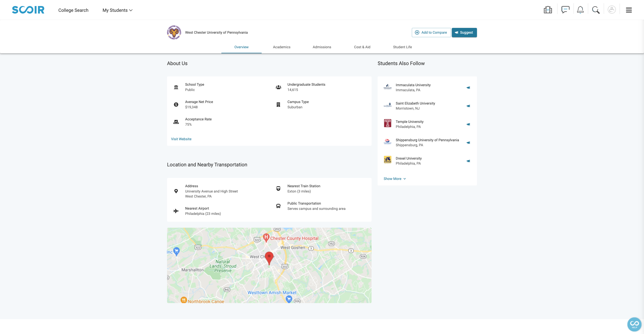Open the messages chat icon

565,10
